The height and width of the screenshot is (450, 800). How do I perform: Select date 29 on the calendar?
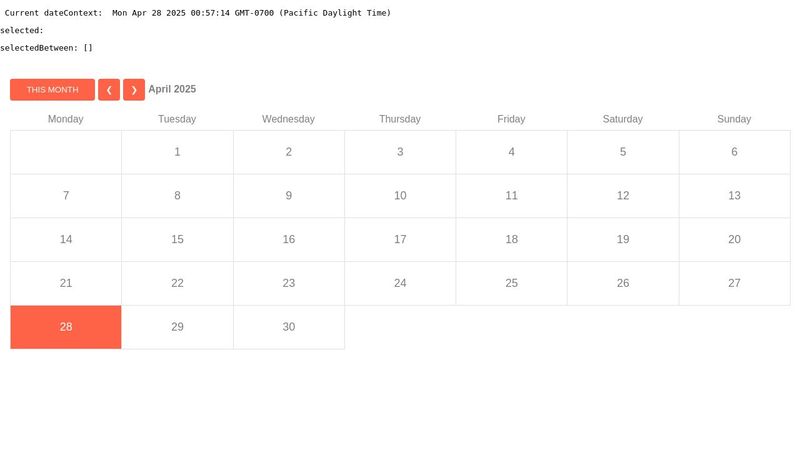(177, 327)
